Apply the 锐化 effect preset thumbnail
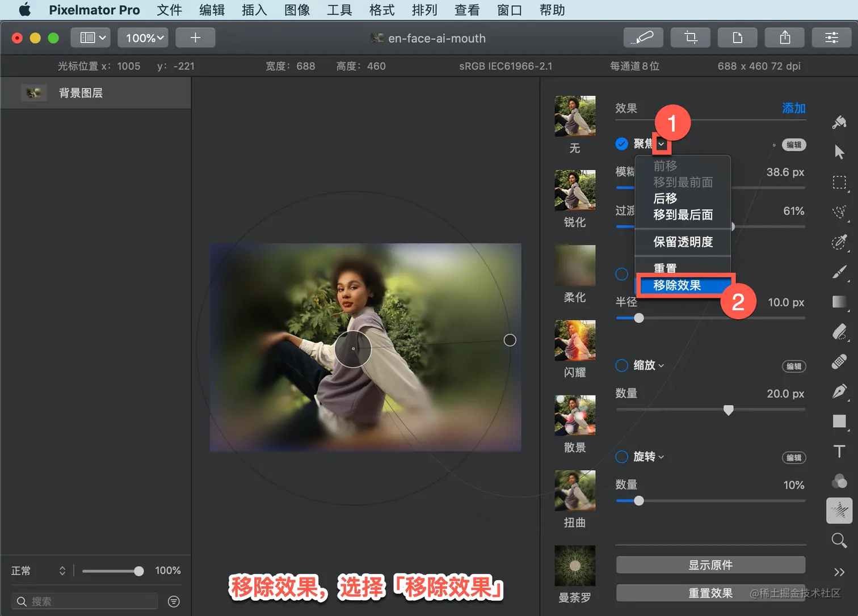Screen dimensions: 858x616 pyautogui.click(x=575, y=190)
